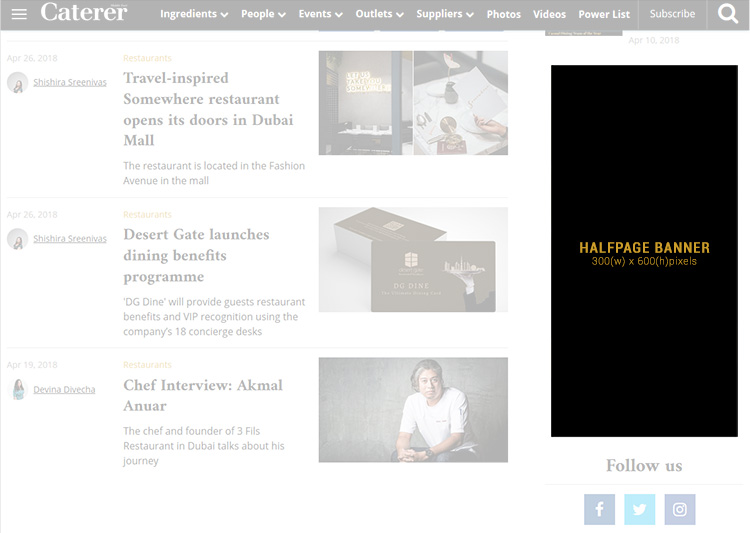The height and width of the screenshot is (533, 750).
Task: Expand the Outlets dropdown menu
Action: click(379, 14)
